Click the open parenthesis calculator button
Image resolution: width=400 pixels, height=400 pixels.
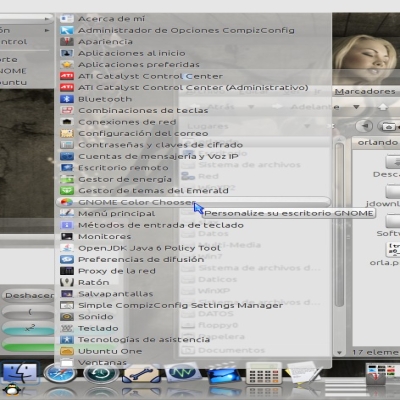[28, 312]
